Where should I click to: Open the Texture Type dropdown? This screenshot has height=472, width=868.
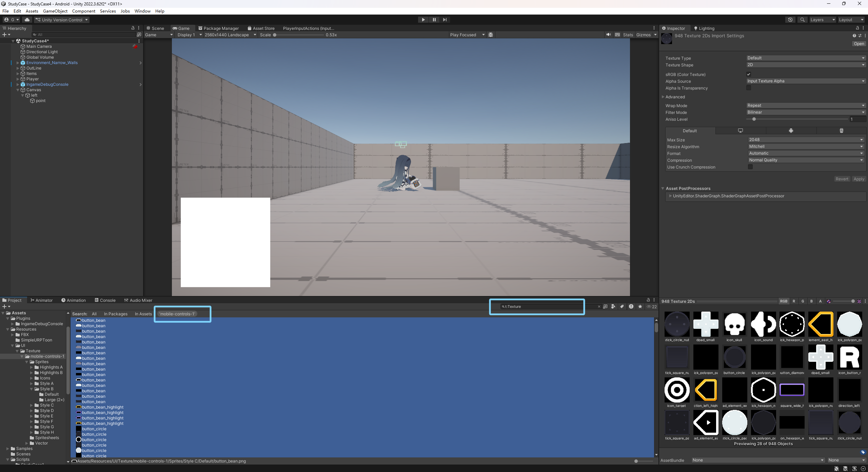click(x=806, y=58)
